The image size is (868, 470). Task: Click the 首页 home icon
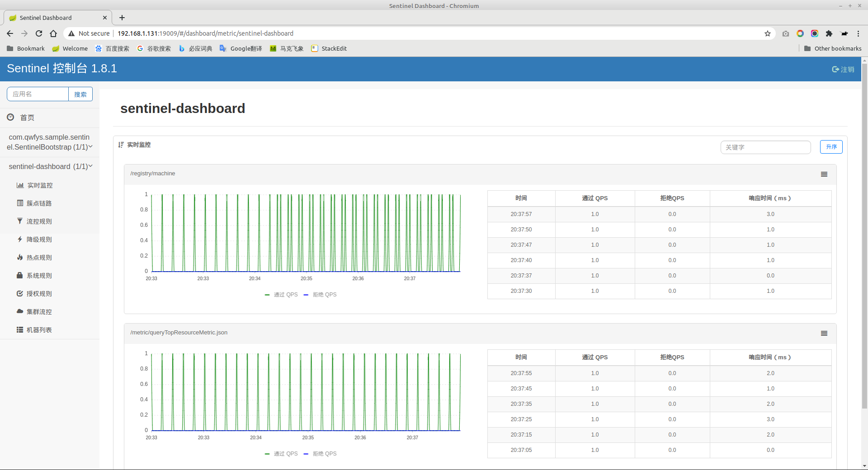[10, 117]
